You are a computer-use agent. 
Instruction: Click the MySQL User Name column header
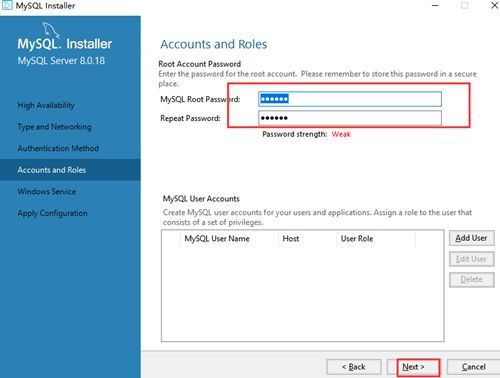217,239
